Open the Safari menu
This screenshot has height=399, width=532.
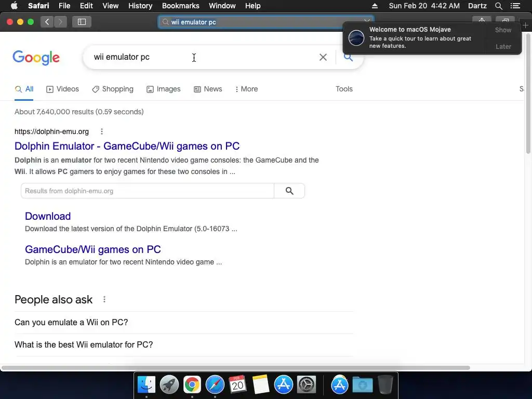pos(38,6)
